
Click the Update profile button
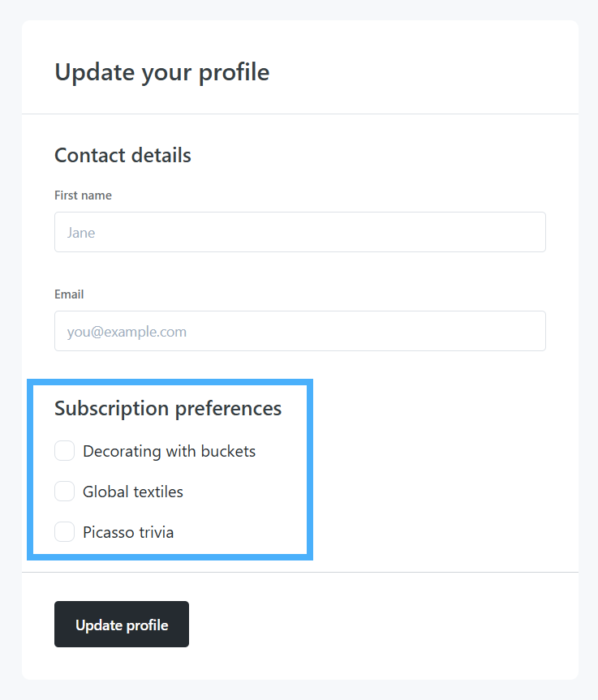tap(122, 625)
